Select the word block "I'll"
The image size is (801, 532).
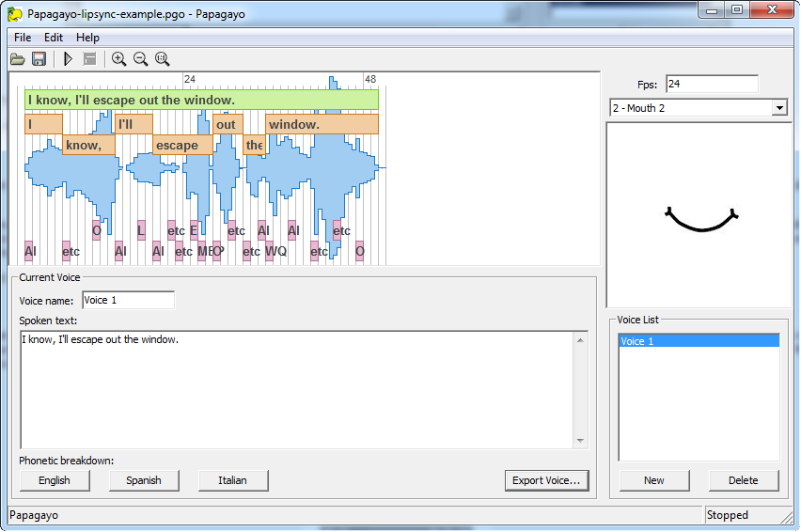133,124
